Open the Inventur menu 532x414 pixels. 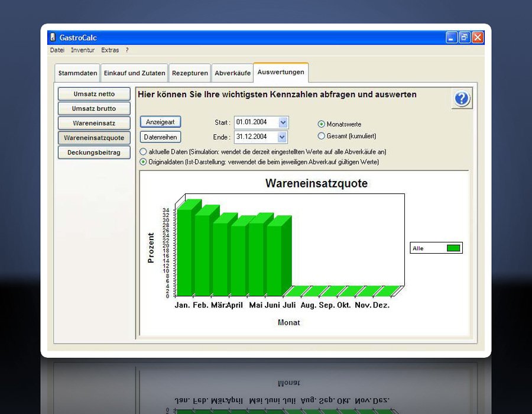click(82, 50)
